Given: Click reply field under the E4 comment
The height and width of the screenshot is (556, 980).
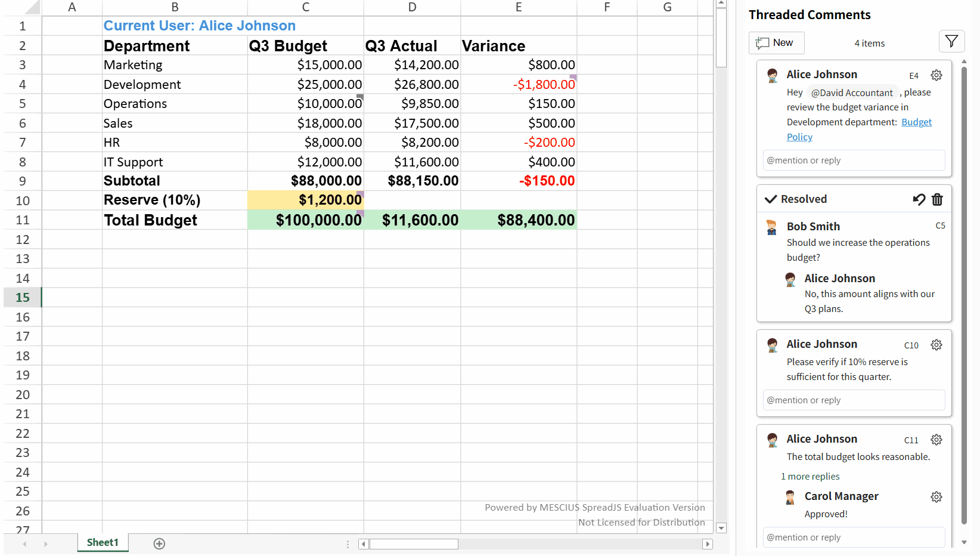Looking at the screenshot, I should tap(854, 160).
